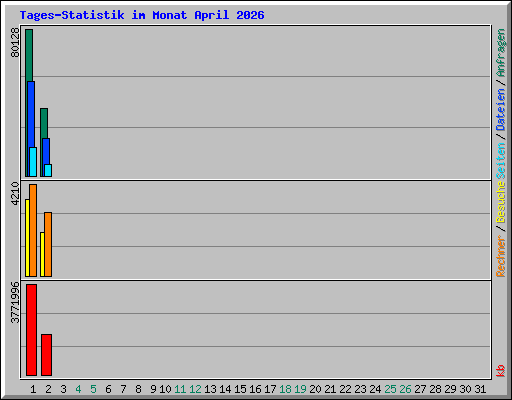Click day label 21 on the axis
Screen dimensions: 512x400
330,389
